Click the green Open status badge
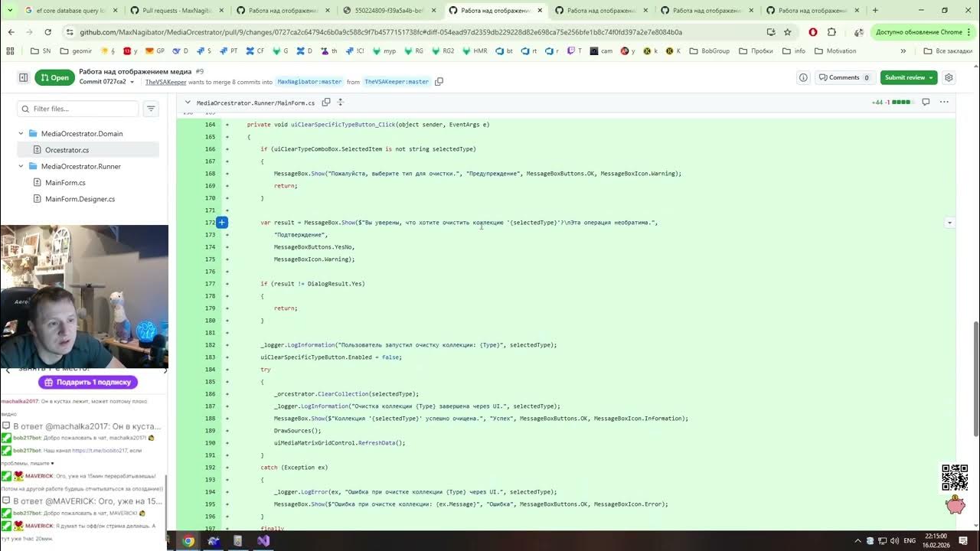This screenshot has width=980, height=551. (54, 77)
